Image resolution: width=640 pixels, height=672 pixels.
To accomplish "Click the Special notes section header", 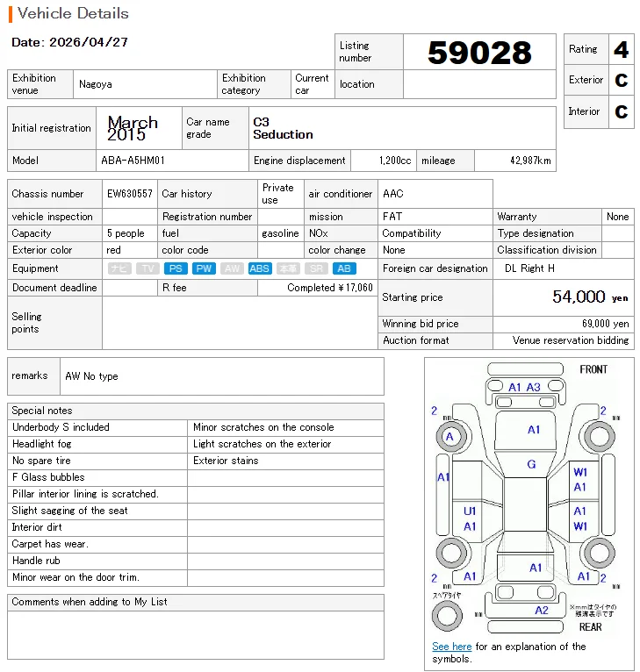I will pos(196,411).
